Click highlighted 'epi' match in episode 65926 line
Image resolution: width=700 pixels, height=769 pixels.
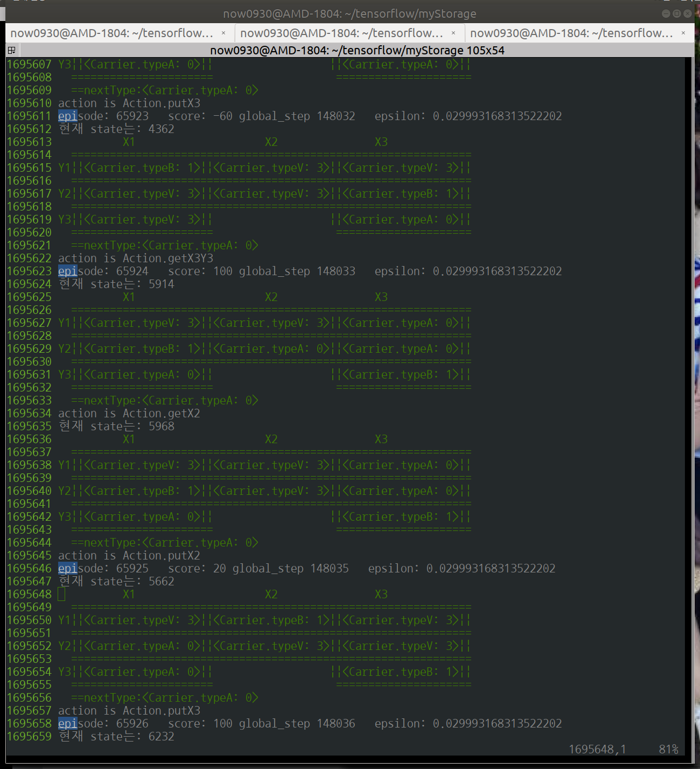(x=67, y=723)
